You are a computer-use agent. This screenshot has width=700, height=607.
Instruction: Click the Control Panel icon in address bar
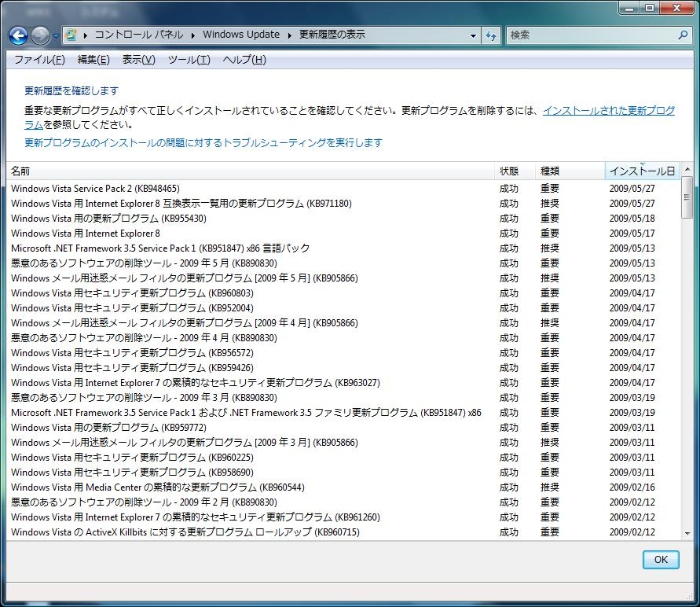[x=71, y=35]
